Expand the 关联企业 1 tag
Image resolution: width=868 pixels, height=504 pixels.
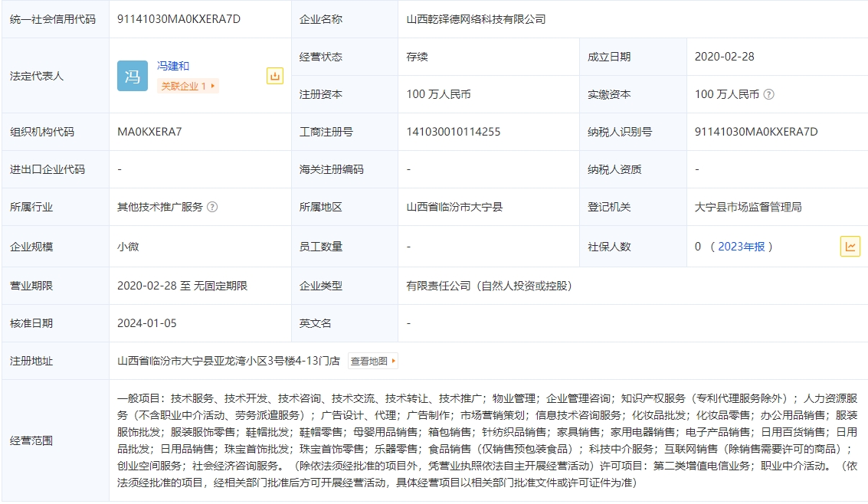click(x=188, y=87)
